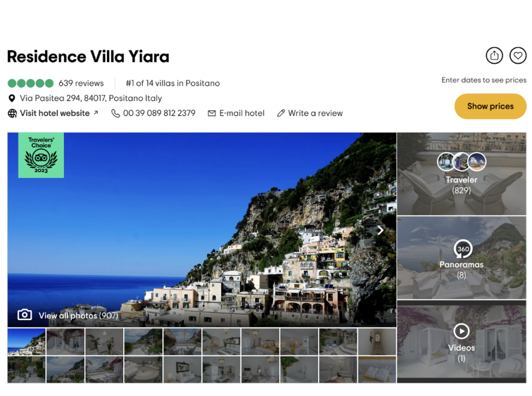The height and width of the screenshot is (396, 532).
Task: Open #1 of 14 villas in Positano
Action: 172,83
